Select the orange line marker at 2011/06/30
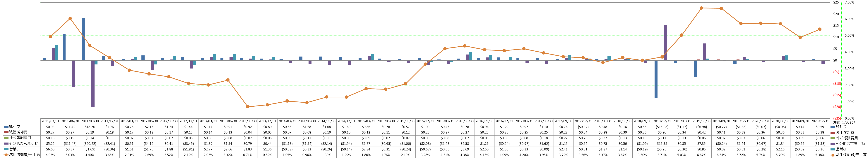This screenshot has height=158, width=868. click(x=70, y=18)
